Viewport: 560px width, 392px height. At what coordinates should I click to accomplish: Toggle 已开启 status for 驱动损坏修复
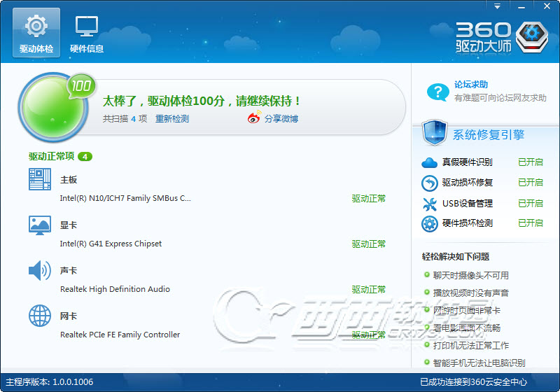point(531,183)
